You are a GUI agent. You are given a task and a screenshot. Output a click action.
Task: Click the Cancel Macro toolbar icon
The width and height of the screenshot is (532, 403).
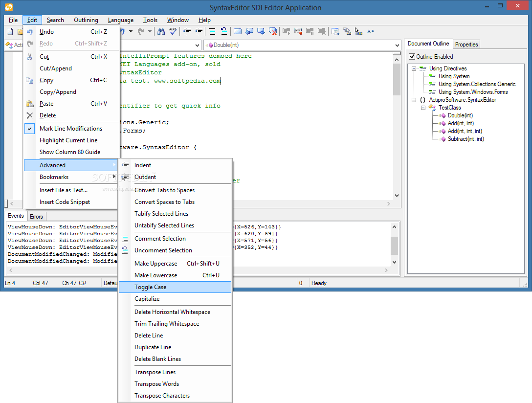322,32
